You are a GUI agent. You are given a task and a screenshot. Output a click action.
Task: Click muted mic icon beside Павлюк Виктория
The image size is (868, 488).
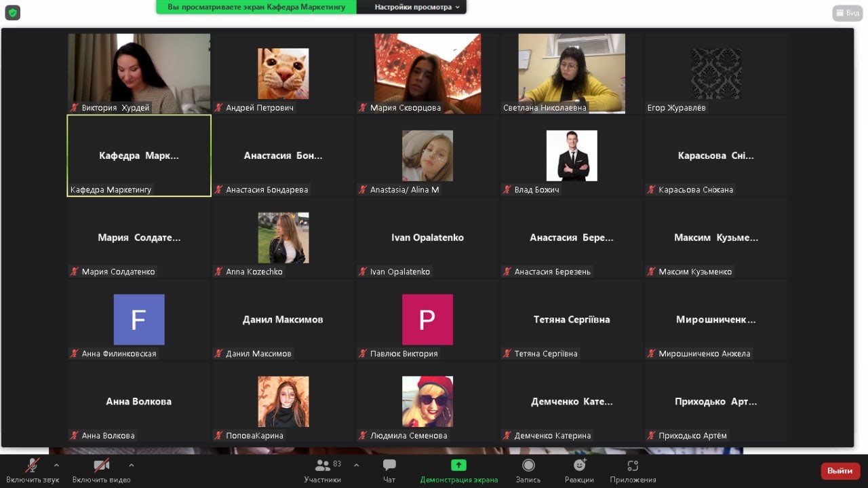363,354
